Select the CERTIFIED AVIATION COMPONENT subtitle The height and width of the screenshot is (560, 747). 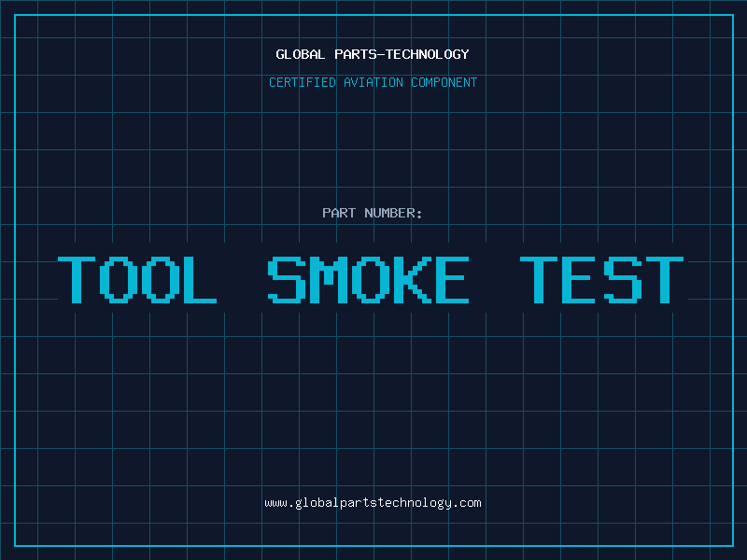click(x=373, y=82)
